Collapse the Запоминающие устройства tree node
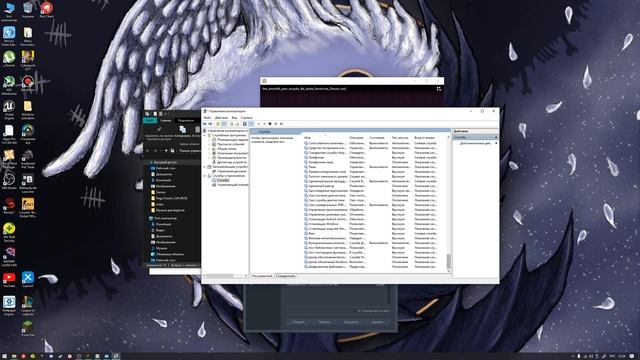The height and width of the screenshot is (360, 640). click(x=205, y=167)
